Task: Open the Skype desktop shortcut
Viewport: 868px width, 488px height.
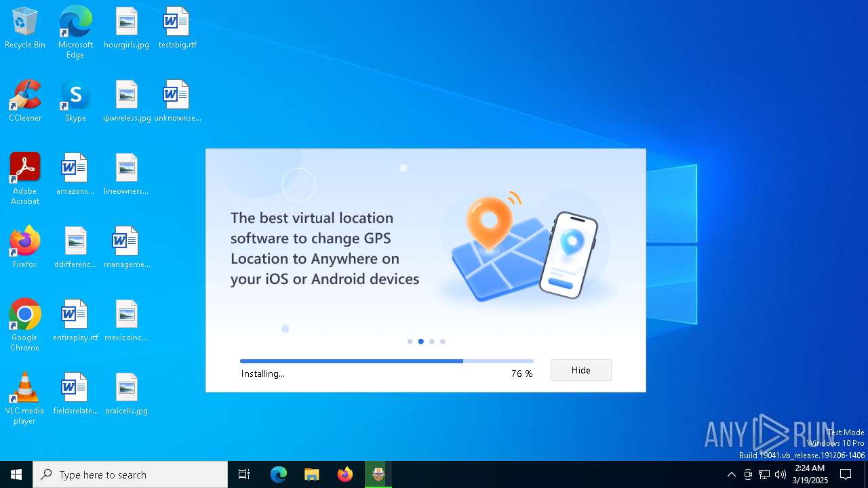Action: (75, 102)
